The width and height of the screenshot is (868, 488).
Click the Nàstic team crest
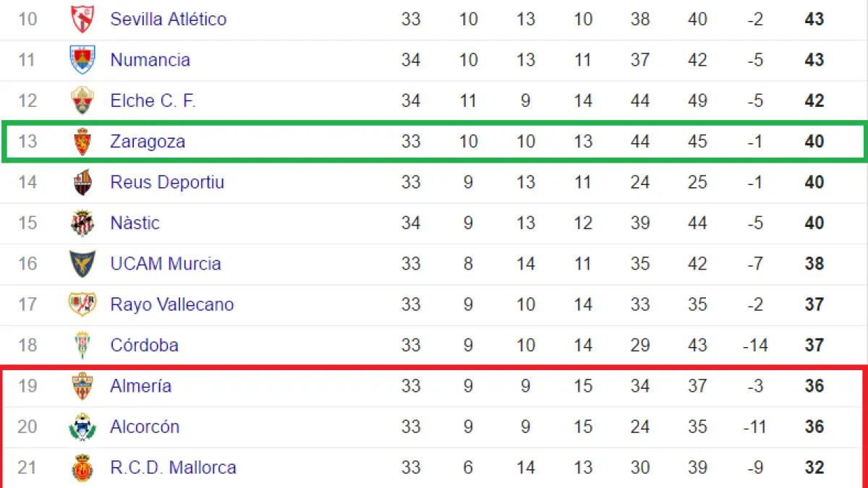pyautogui.click(x=82, y=223)
